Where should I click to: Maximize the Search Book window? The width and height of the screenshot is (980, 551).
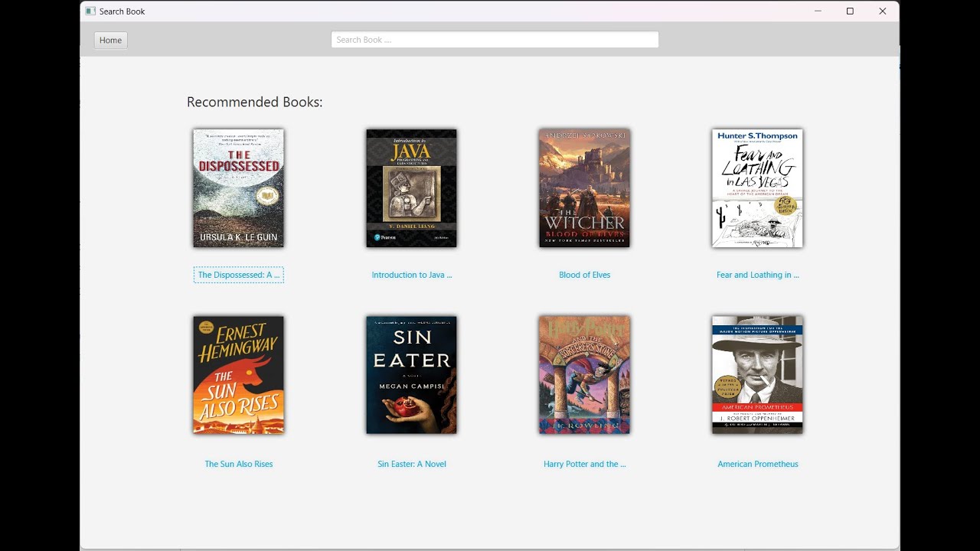point(850,11)
